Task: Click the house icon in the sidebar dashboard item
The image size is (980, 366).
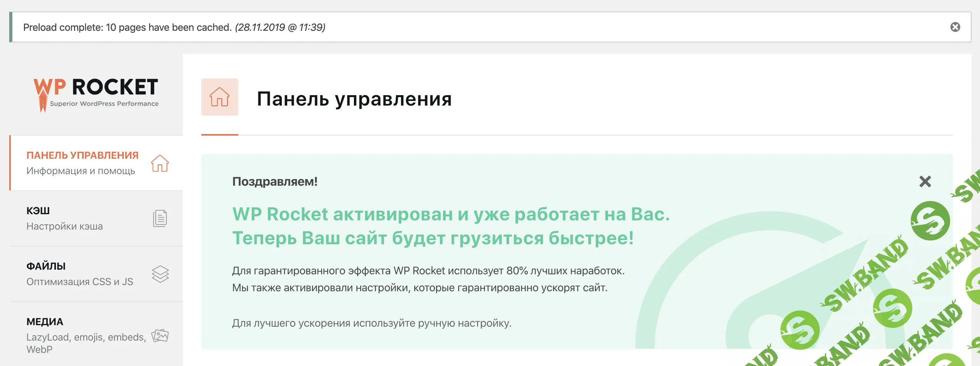Action: tap(160, 163)
